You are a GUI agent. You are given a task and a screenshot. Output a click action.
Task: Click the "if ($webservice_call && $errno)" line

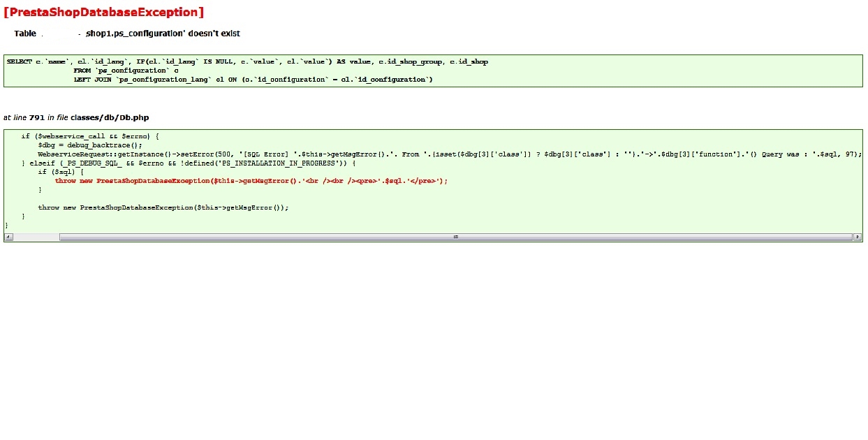click(x=91, y=136)
